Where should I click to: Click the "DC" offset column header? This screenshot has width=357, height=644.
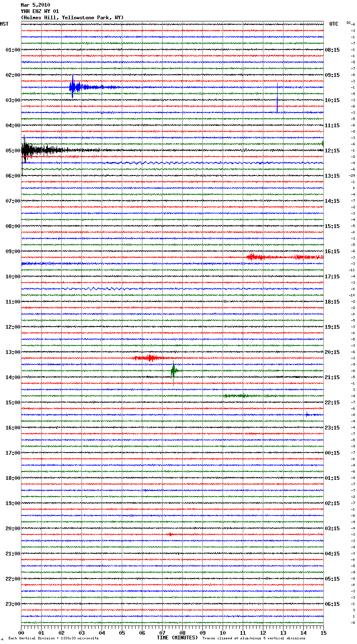(349, 23)
